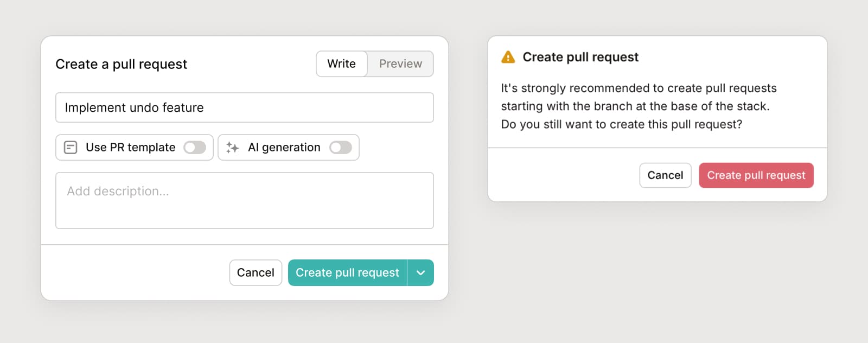Screen dimensions: 868x343
Task: Switch to the Write tab
Action: [341, 64]
